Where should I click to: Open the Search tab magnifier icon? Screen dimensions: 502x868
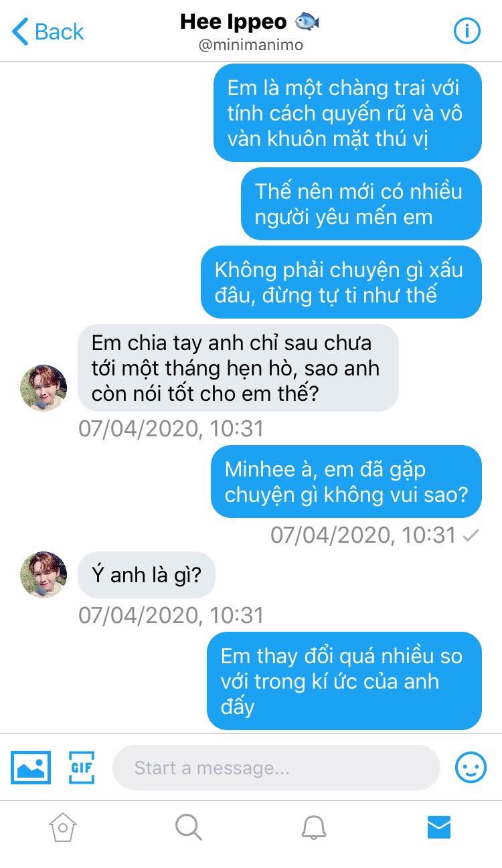tap(188, 827)
